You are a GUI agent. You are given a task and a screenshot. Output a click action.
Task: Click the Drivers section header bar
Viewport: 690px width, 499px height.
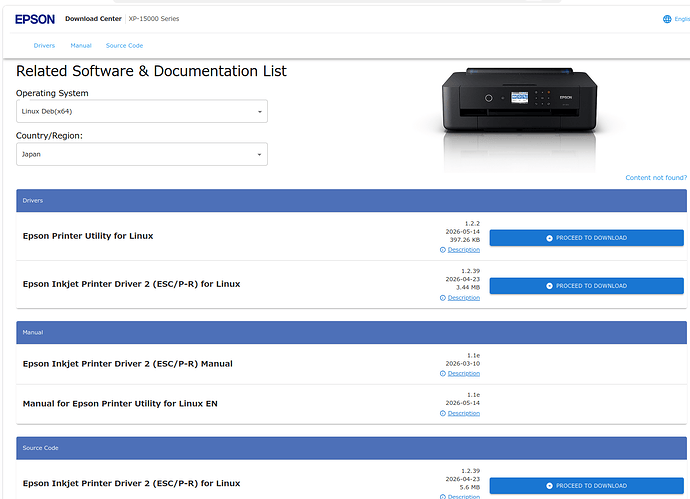pos(351,201)
